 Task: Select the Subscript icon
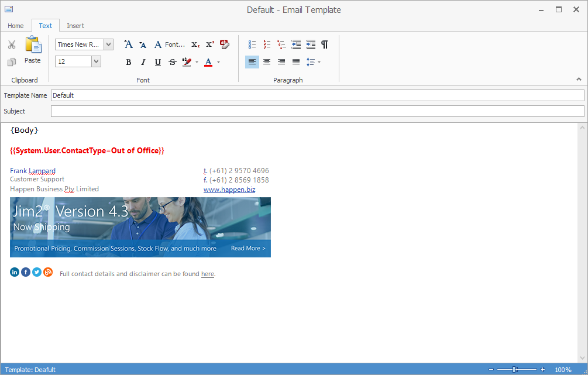point(195,44)
